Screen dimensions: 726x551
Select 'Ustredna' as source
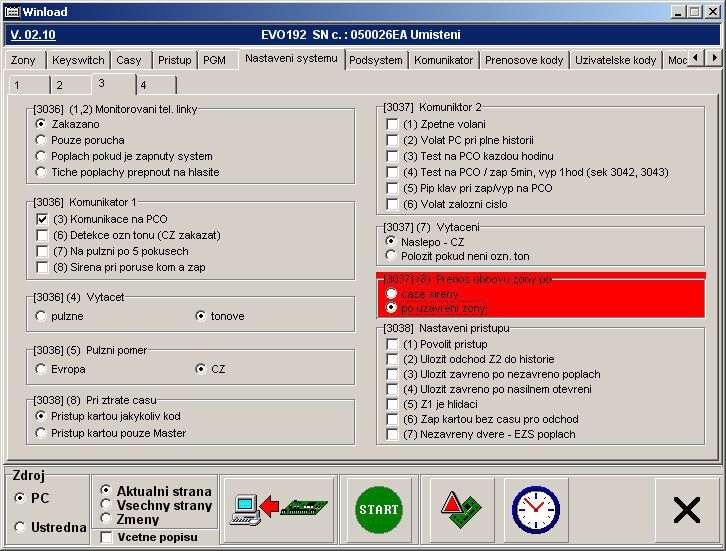click(20, 527)
